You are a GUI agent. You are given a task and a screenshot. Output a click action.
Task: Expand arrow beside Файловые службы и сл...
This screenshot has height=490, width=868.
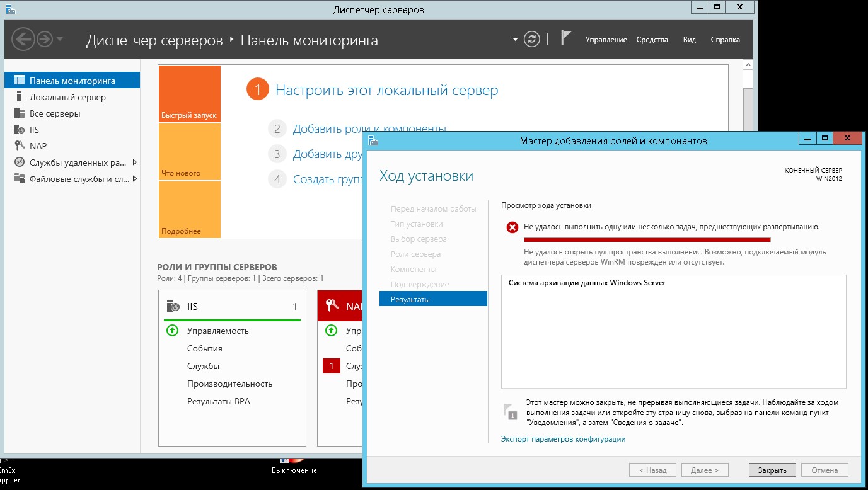134,179
